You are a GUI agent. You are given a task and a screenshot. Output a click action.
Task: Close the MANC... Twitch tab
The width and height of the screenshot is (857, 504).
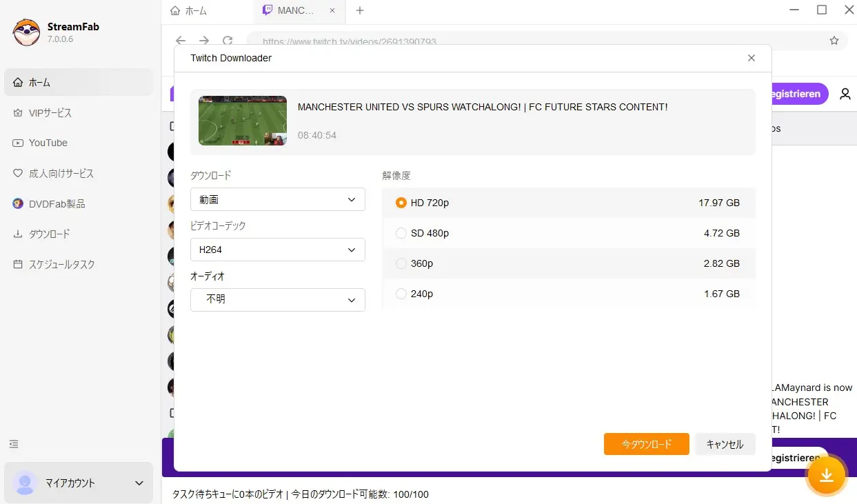[x=332, y=11]
